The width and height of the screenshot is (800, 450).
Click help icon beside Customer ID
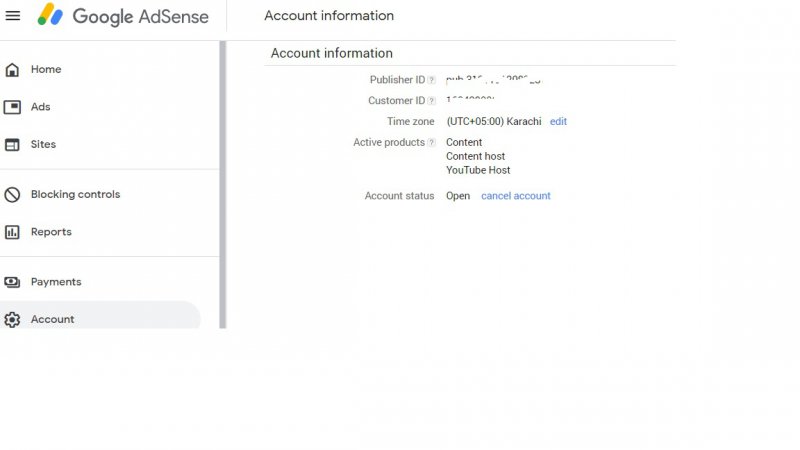pyautogui.click(x=432, y=101)
